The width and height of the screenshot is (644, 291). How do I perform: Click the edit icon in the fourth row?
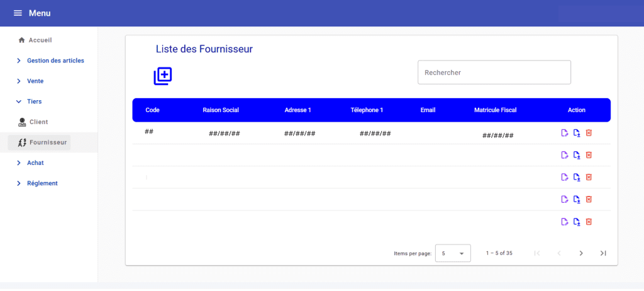tap(564, 200)
